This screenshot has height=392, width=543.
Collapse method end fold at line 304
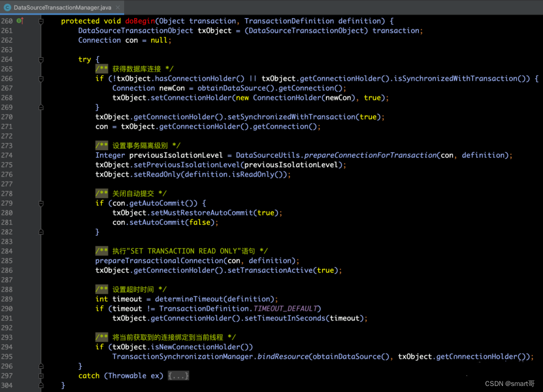click(41, 385)
